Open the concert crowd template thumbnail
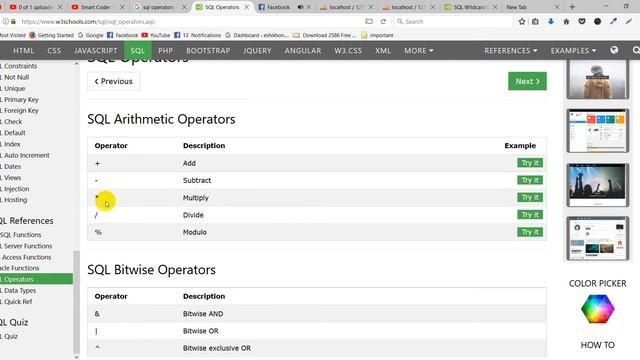This screenshot has height=360, width=640. 598,185
